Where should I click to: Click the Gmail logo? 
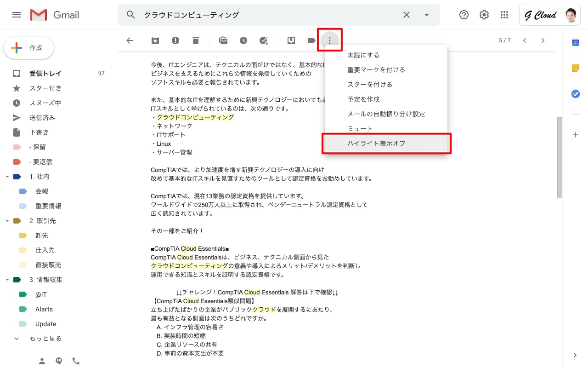pyautogui.click(x=55, y=15)
